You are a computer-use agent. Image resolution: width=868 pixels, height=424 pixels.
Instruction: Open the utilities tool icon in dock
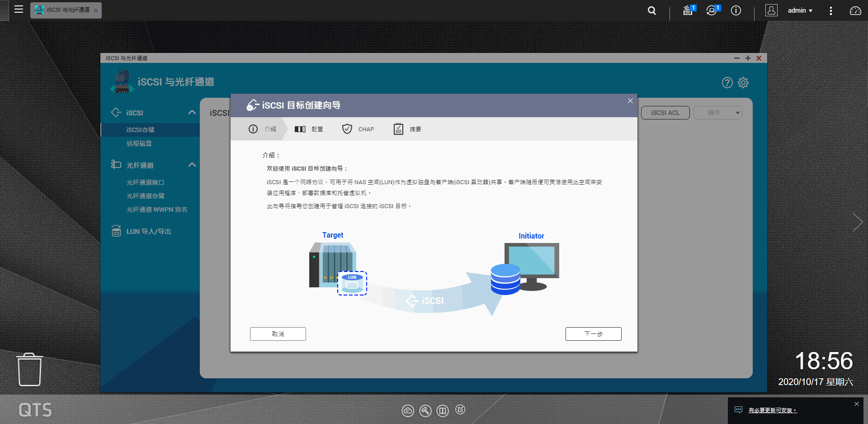(425, 411)
